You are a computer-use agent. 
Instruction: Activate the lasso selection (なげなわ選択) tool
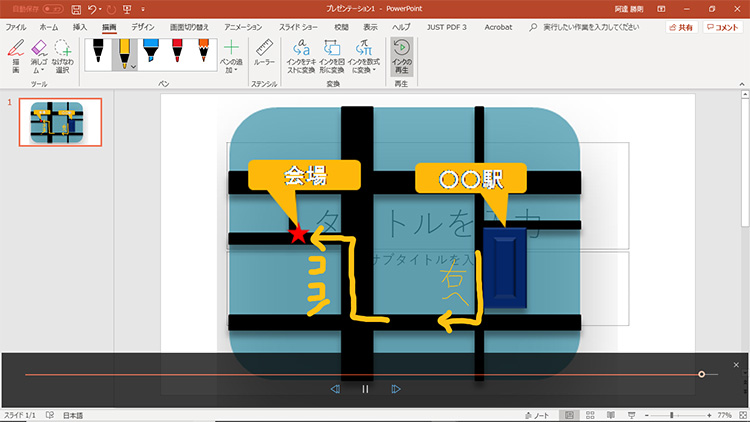point(62,57)
